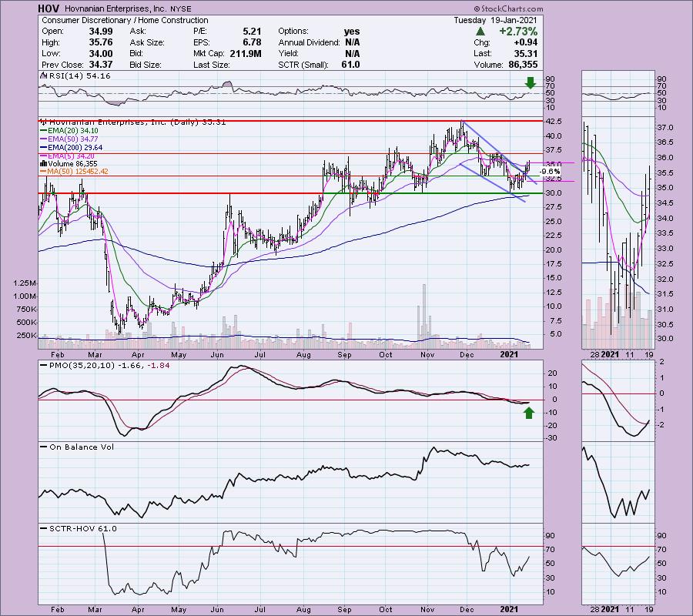Image resolution: width=693 pixels, height=616 pixels.
Task: Click the 1.25M volume axis label
Action: tap(25, 283)
